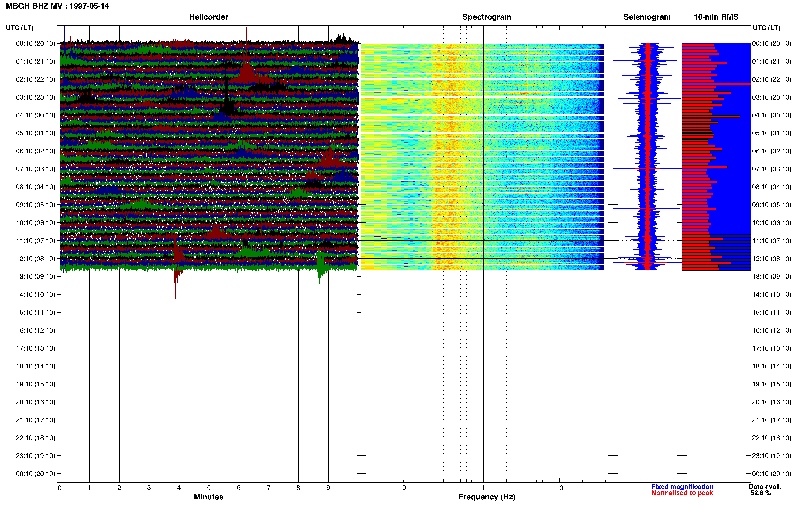Click spectrogram frequency tick '0.1'

[407, 488]
